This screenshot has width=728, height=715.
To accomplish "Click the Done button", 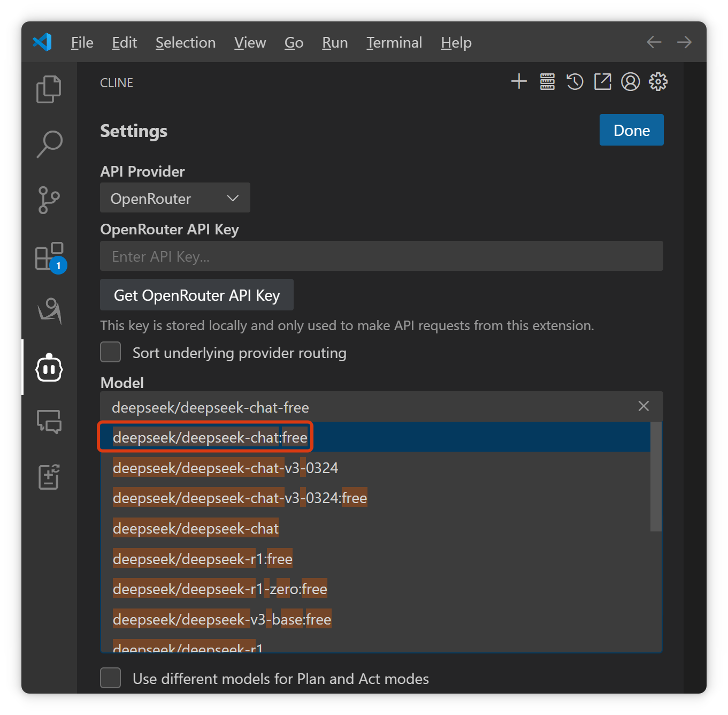I will click(631, 130).
